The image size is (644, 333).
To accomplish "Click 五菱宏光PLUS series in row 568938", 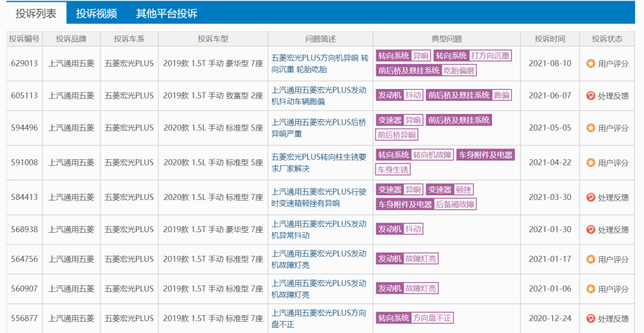I will (x=129, y=229).
